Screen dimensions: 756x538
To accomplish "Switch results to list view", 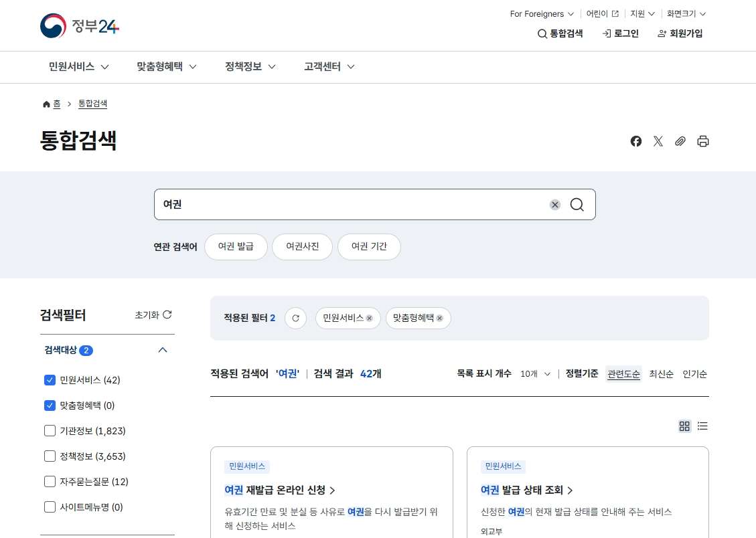I will 702,426.
